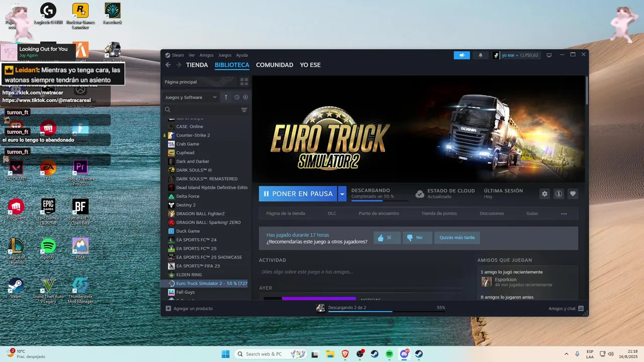Add Euro Truck Simulator 2 to favorites heart
The image size is (644, 362).
click(x=573, y=194)
